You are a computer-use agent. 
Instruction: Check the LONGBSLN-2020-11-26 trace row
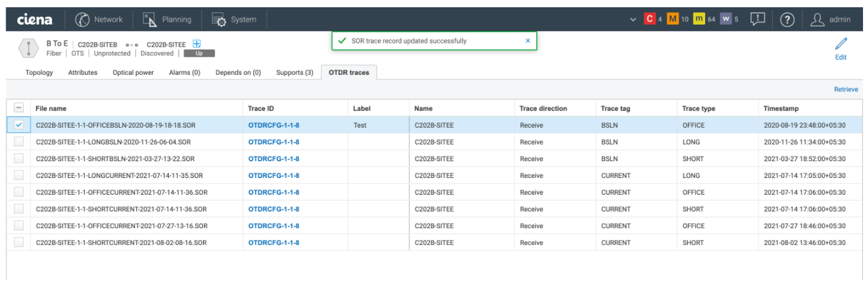coord(19,142)
